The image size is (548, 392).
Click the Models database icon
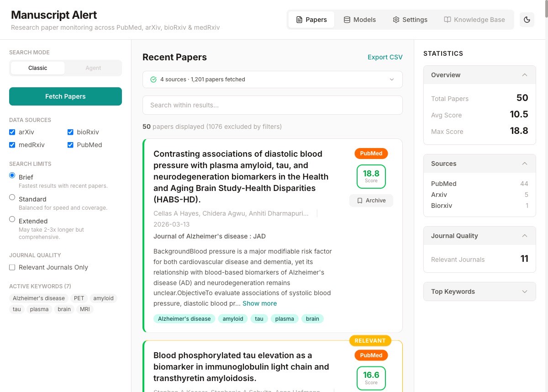pyautogui.click(x=347, y=20)
